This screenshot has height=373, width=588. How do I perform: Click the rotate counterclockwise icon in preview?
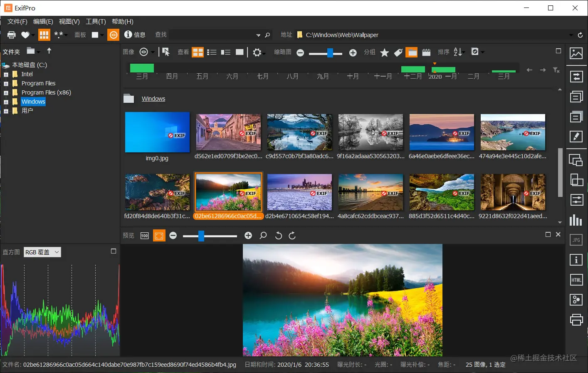(279, 236)
